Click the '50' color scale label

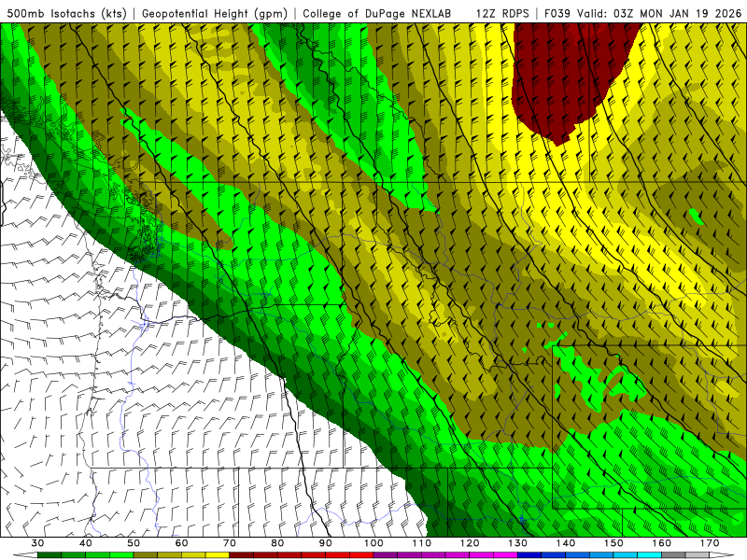[134, 543]
